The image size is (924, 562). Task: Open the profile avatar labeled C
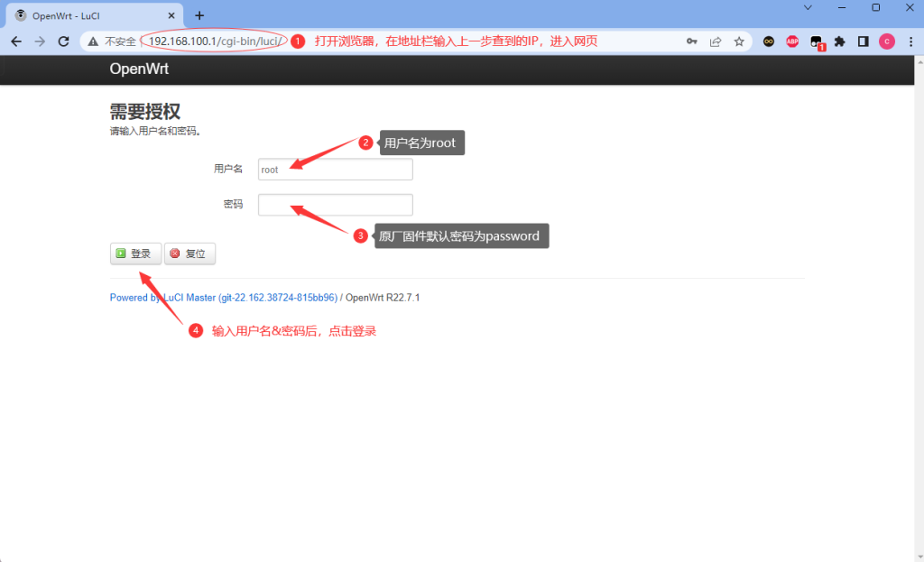coord(887,41)
